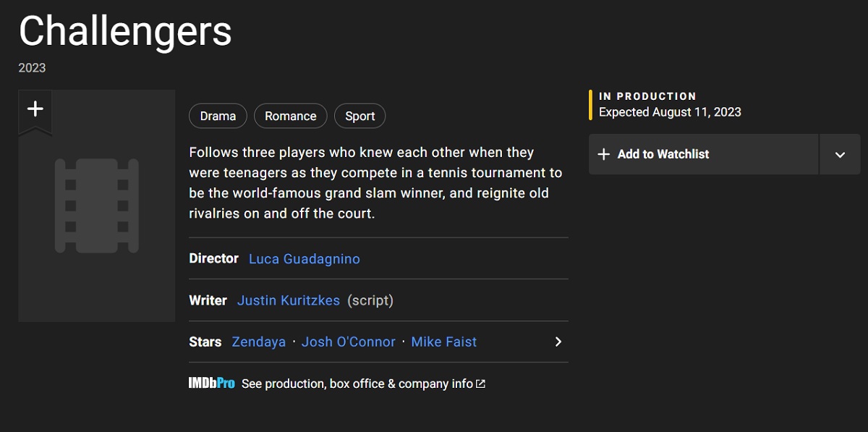This screenshot has height=432, width=868.
Task: Click the film strip placeholder poster
Action: click(x=97, y=206)
